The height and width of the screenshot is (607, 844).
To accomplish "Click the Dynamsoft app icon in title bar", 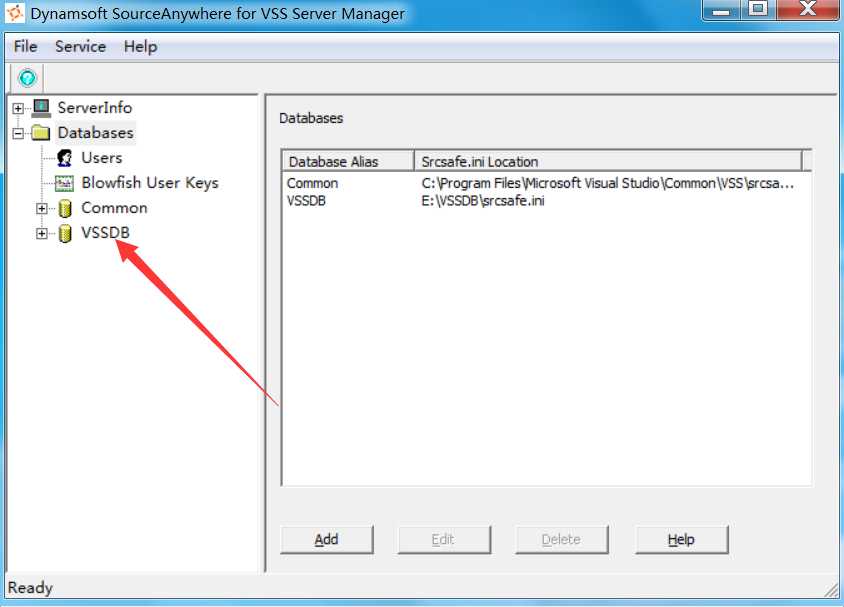I will point(15,13).
